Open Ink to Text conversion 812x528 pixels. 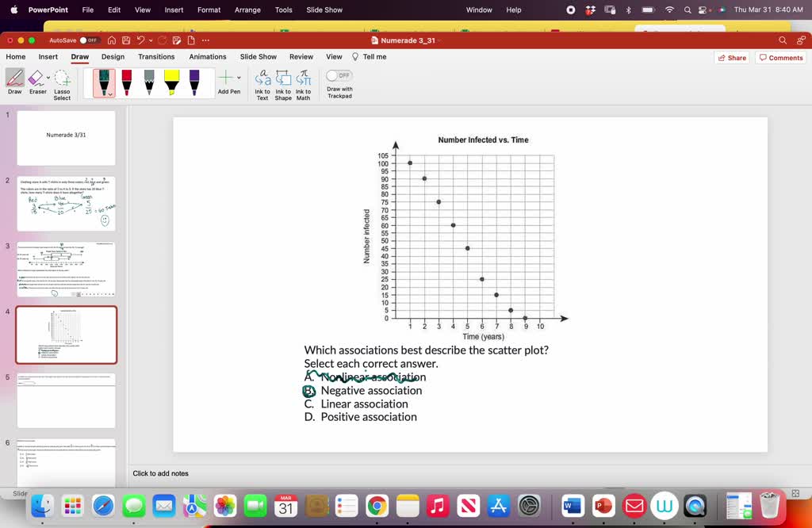click(x=262, y=82)
